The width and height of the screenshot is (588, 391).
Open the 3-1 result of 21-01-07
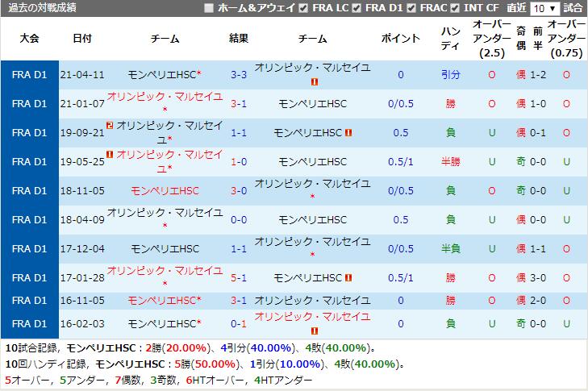coord(239,104)
